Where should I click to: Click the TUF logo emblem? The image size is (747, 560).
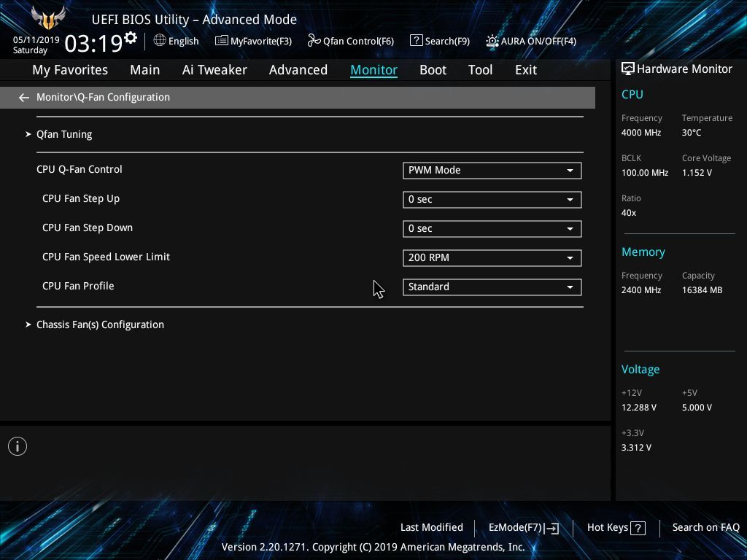[48, 17]
